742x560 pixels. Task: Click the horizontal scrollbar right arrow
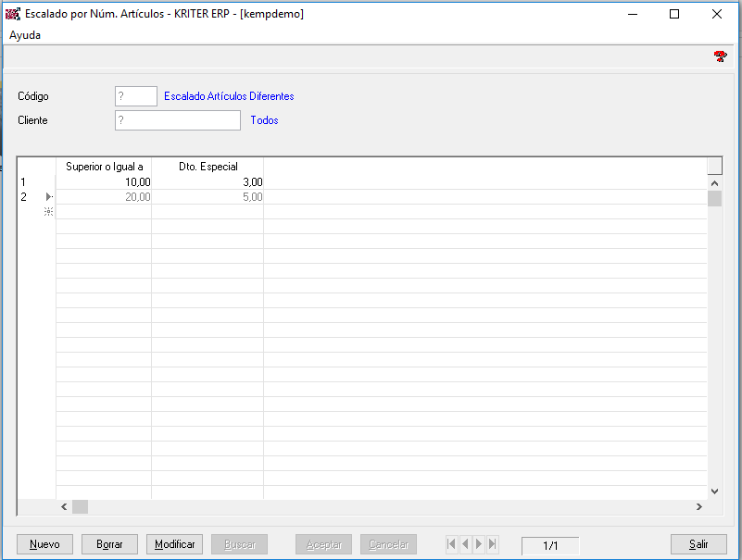(x=699, y=507)
